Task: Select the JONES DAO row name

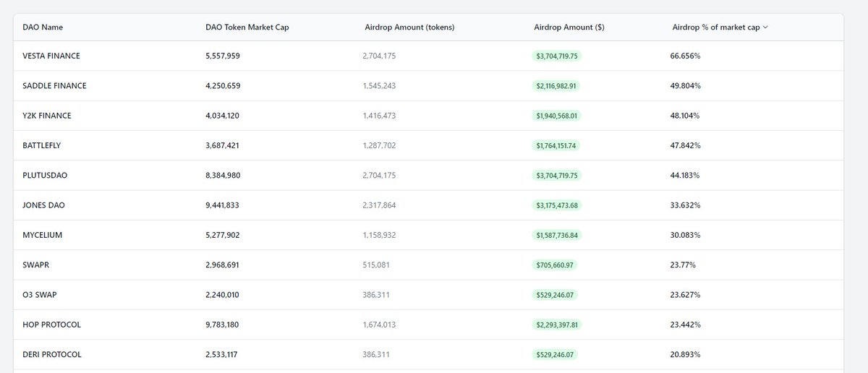Action: [44, 205]
